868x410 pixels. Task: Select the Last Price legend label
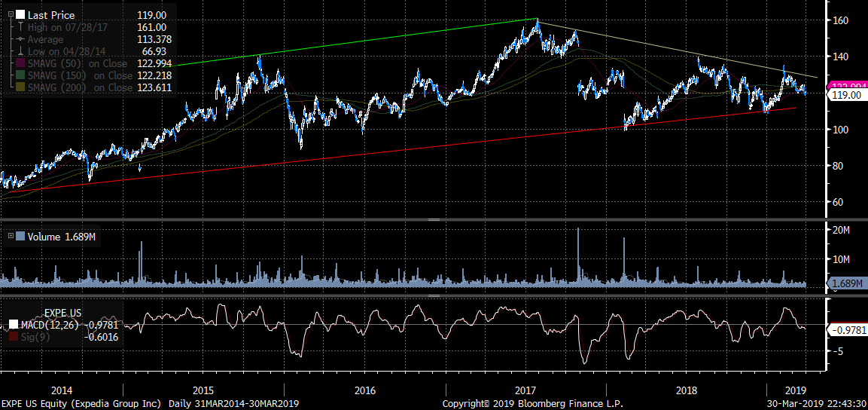[51, 16]
